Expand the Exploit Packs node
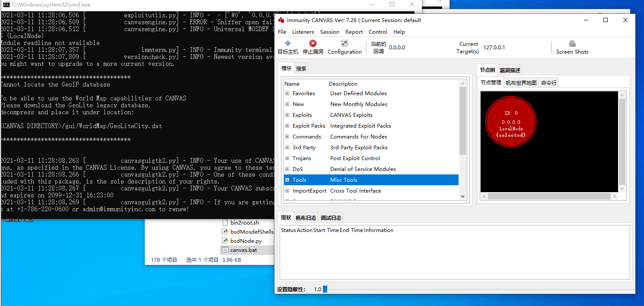644x306 pixels. click(287, 126)
